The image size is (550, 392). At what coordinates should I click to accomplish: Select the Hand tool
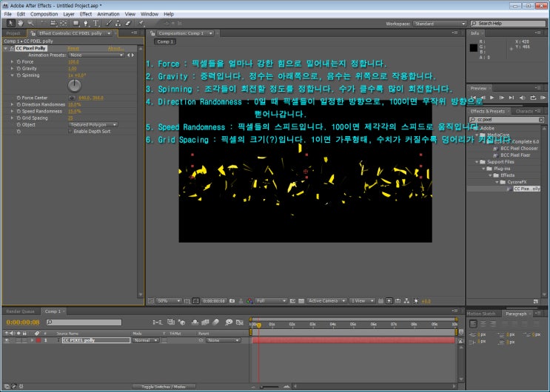tap(21, 23)
